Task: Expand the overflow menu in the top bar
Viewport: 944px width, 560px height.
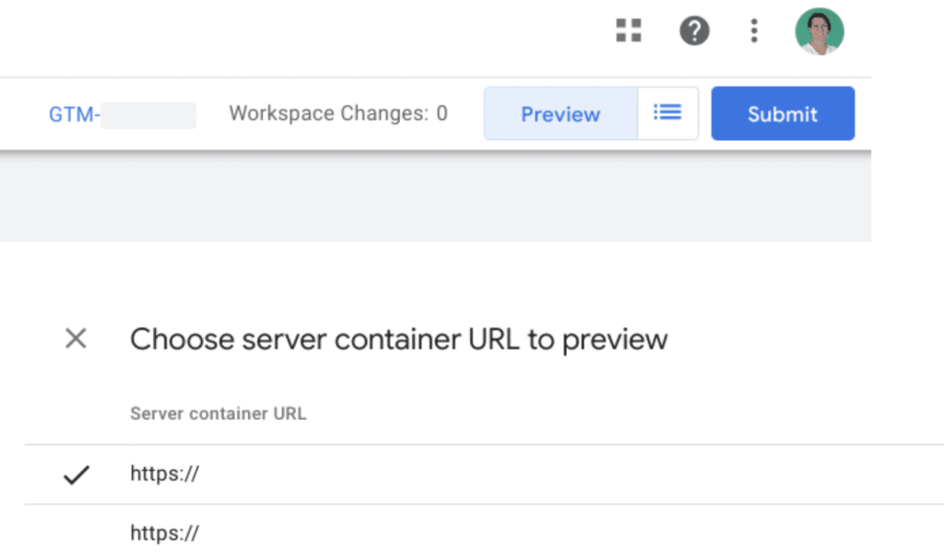Action: [x=754, y=30]
